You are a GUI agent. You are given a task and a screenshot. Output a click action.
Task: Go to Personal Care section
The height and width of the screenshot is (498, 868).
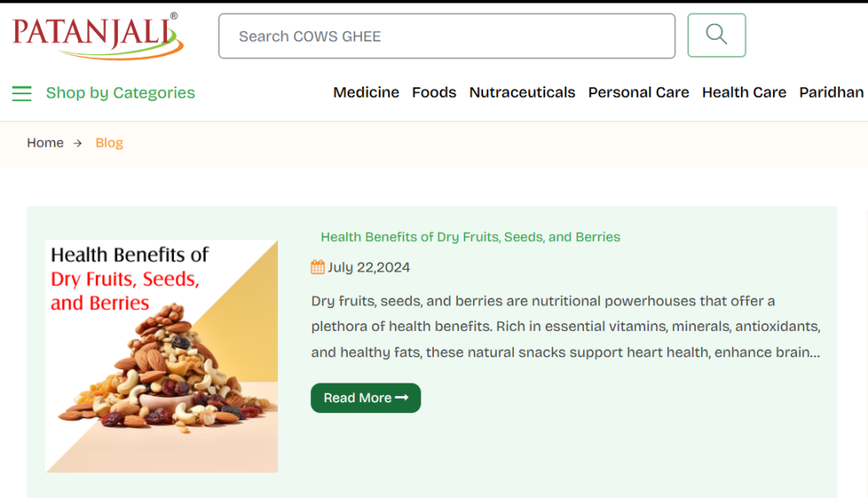pyautogui.click(x=638, y=92)
